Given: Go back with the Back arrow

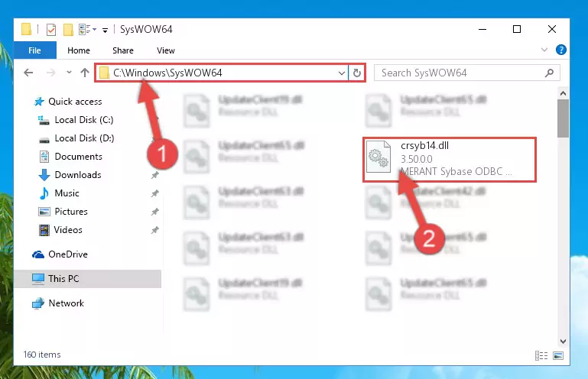Looking at the screenshot, I should click(x=28, y=73).
